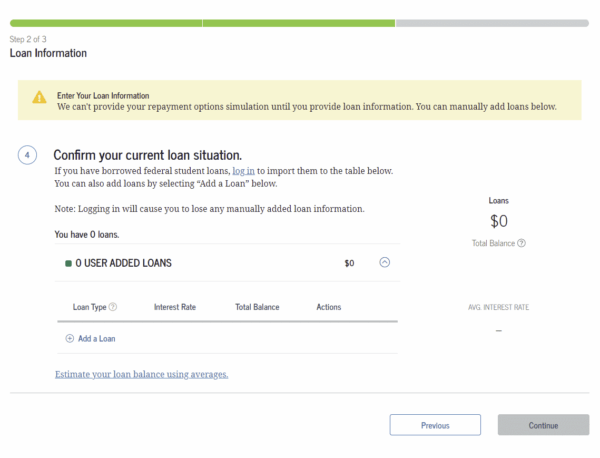Click the first green progress bar segment

(105, 22)
